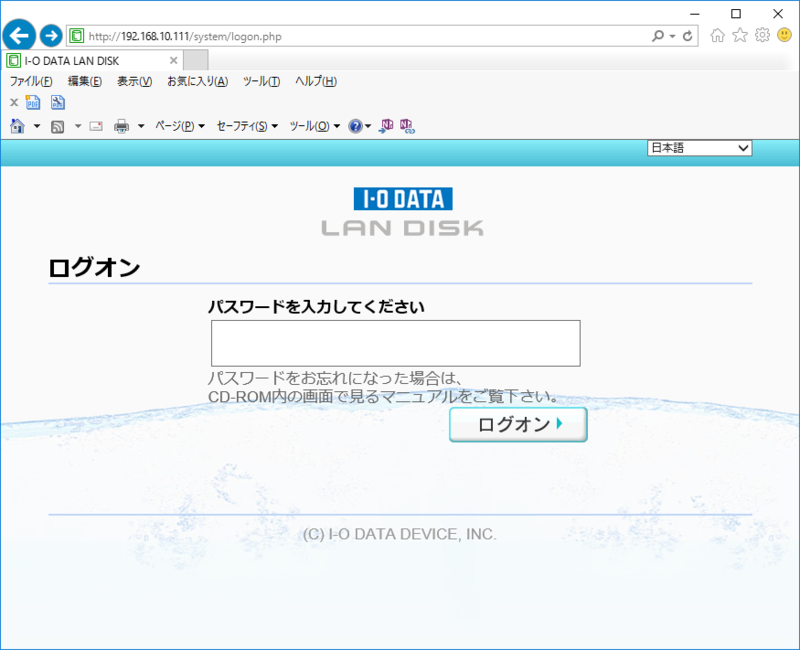This screenshot has width=800, height=650.
Task: Open the お気に入り(A) menu
Action: (197, 81)
